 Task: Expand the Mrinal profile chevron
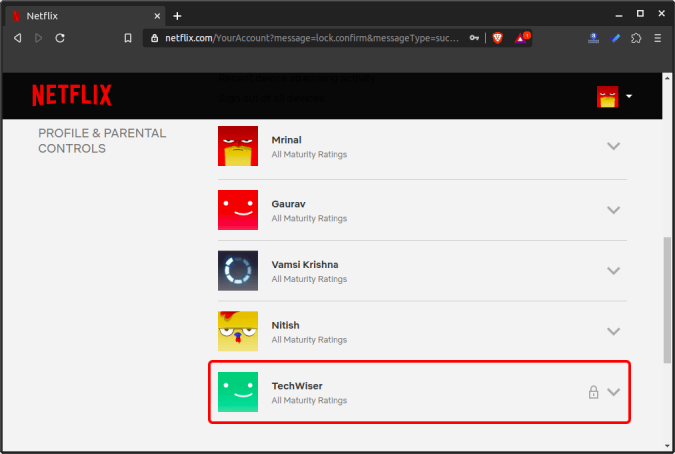613,146
